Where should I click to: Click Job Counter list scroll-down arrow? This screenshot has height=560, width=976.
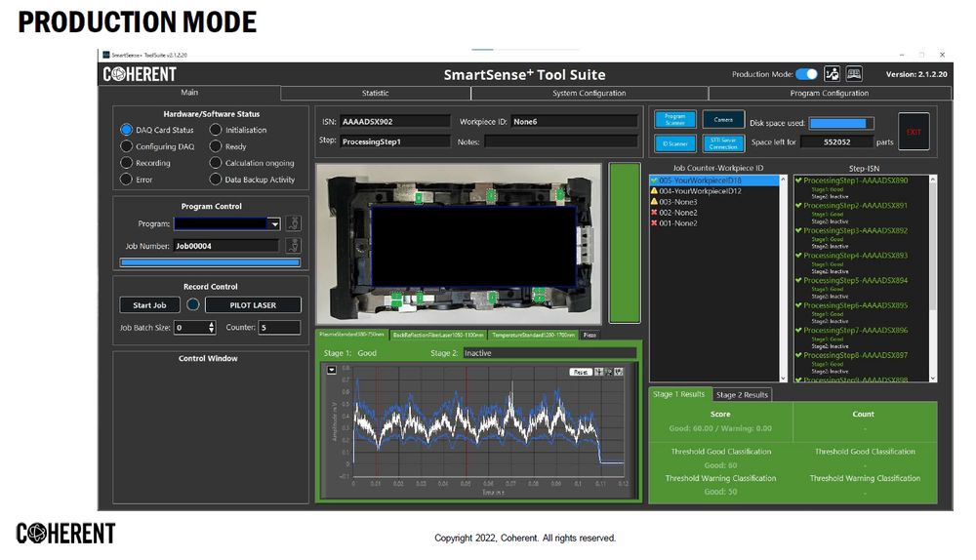click(x=783, y=378)
